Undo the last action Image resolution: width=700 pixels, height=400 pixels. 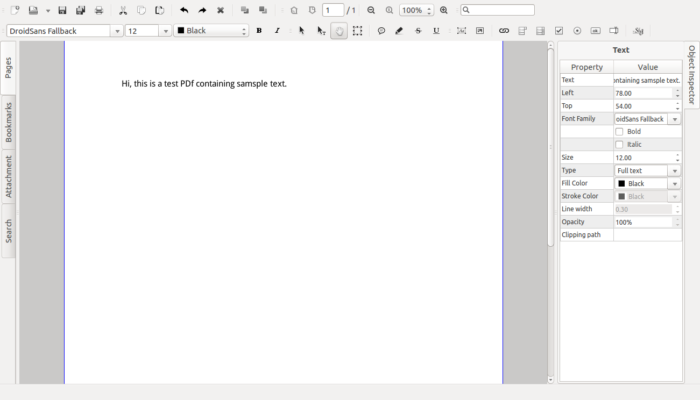pyautogui.click(x=184, y=10)
